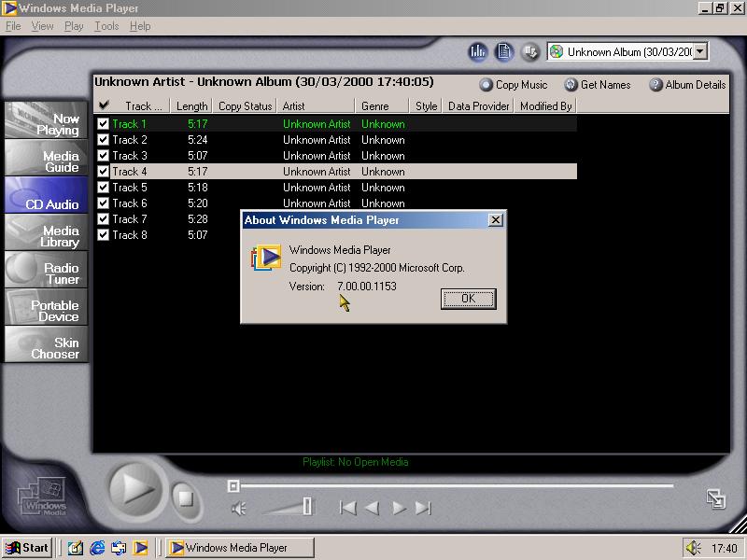
Task: Uncheck the Track 2 checkbox
Action: pos(104,140)
